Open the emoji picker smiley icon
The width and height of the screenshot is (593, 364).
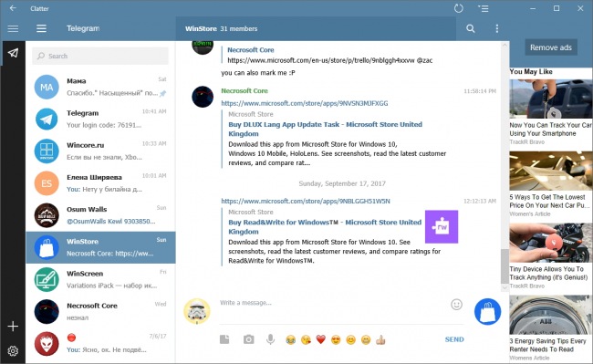point(456,305)
